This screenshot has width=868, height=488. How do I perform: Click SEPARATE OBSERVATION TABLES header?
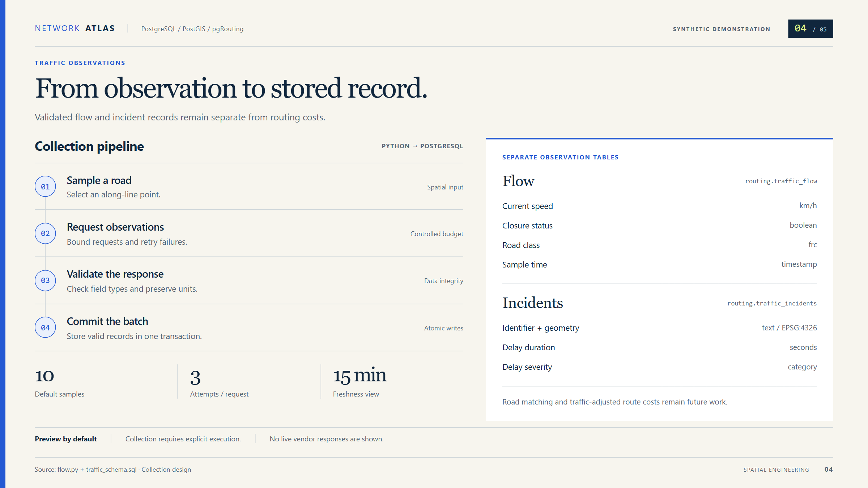tap(560, 157)
